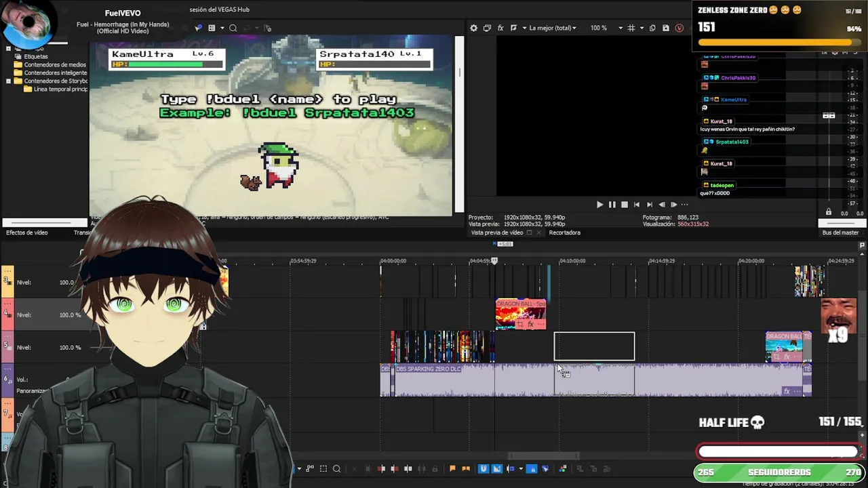Select the timeline zoom magnifier tool
Viewport: 868px width, 488px height.
pos(336,468)
